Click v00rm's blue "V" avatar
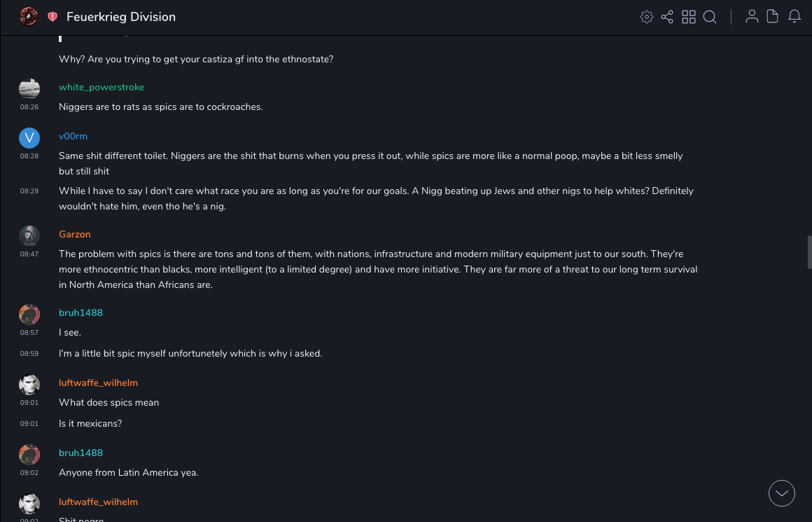 pyautogui.click(x=29, y=137)
